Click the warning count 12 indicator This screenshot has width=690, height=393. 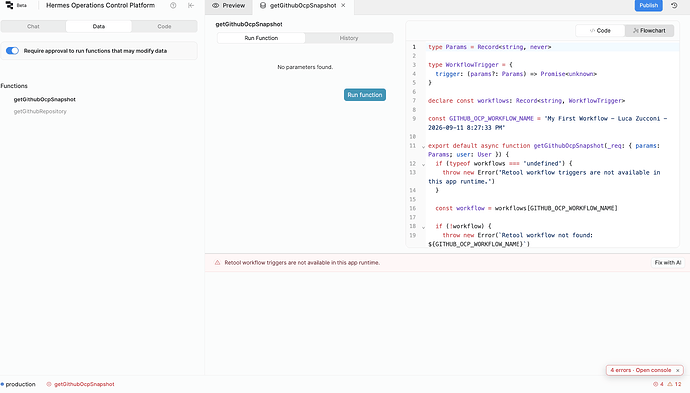coord(675,384)
